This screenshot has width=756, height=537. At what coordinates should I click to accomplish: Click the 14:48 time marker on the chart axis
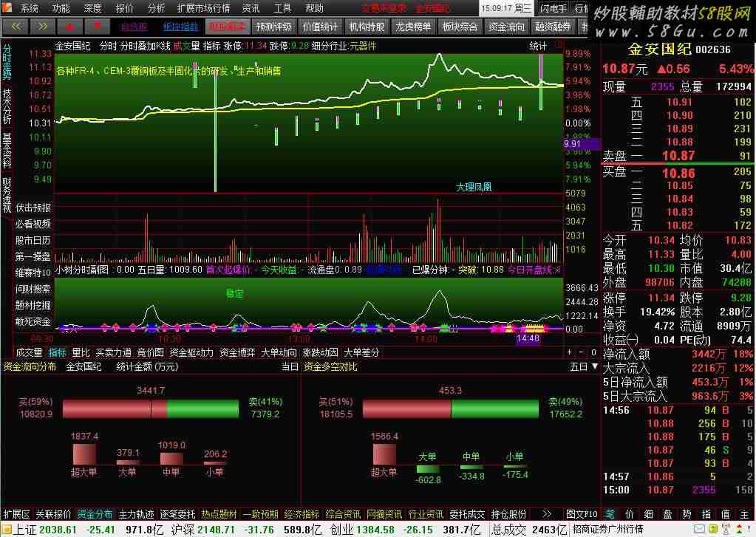click(528, 338)
